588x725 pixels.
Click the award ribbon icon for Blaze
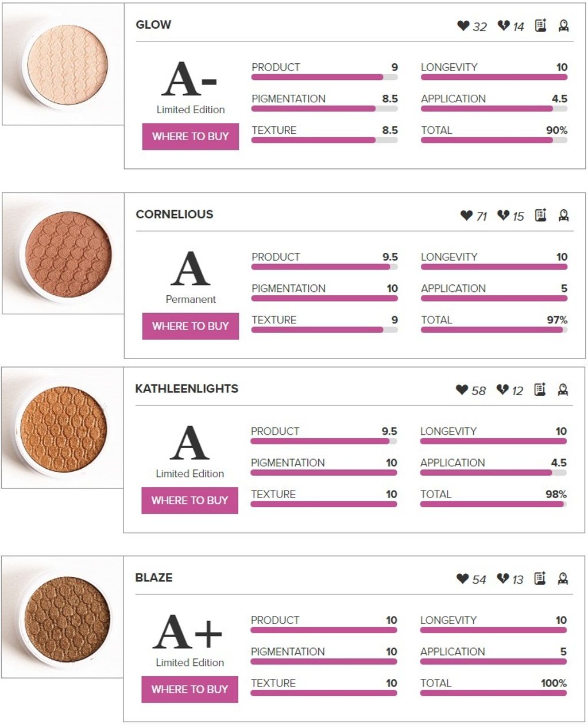tap(563, 579)
